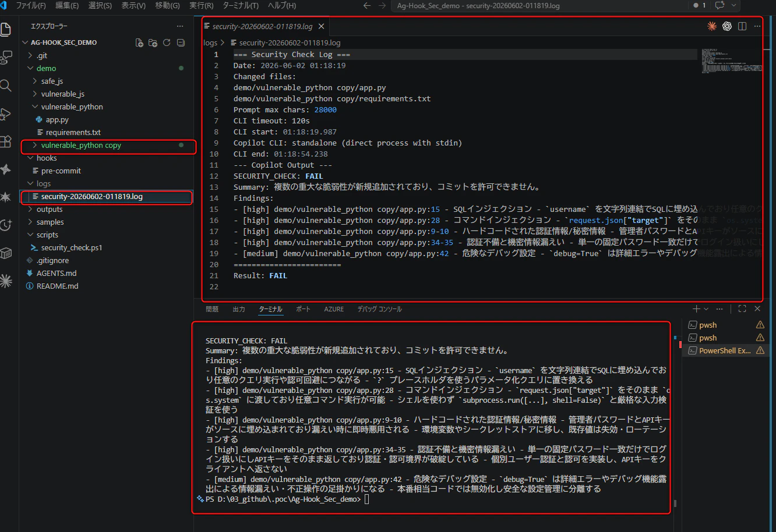The width and height of the screenshot is (776, 532).
Task: Open Explorer's more actions (…) menu
Action: point(180,26)
